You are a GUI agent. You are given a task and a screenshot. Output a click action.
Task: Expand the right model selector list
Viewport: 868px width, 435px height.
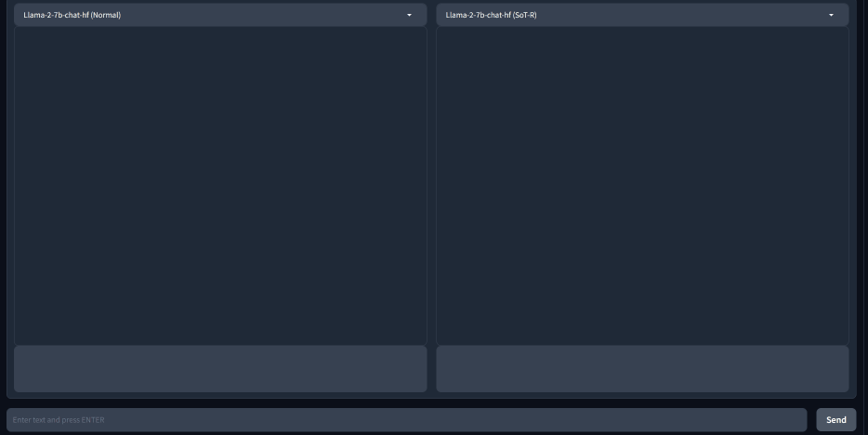pyautogui.click(x=641, y=15)
